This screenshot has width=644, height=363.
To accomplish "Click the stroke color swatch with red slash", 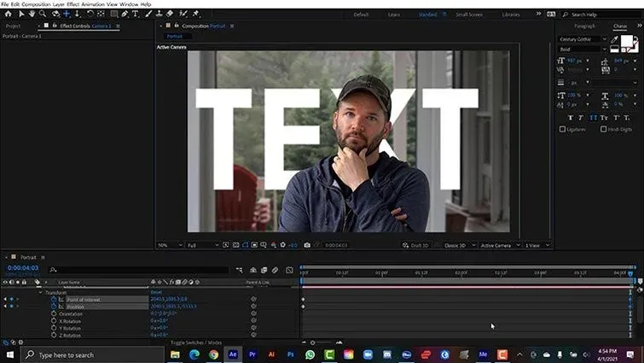I will click(x=634, y=48).
